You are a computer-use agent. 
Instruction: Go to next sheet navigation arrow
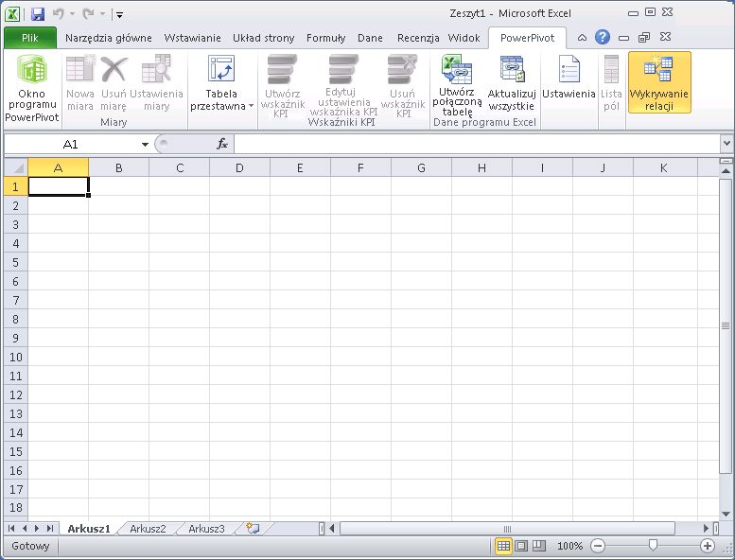click(37, 528)
